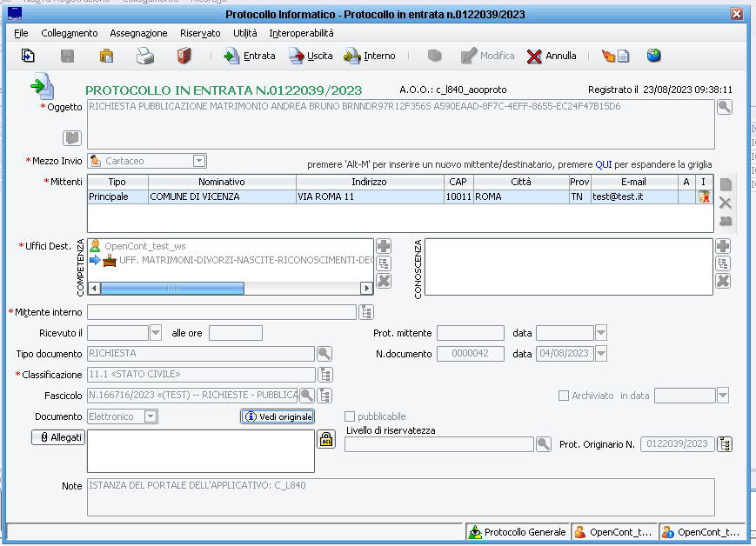Open the Assegnazione menu
Image resolution: width=756 pixels, height=546 pixels.
click(x=138, y=33)
